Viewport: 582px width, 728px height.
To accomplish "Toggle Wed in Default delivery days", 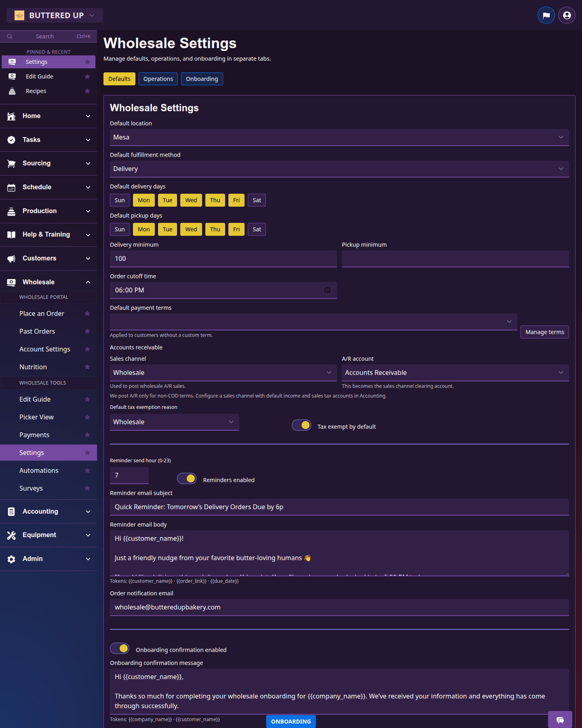I will (x=191, y=200).
